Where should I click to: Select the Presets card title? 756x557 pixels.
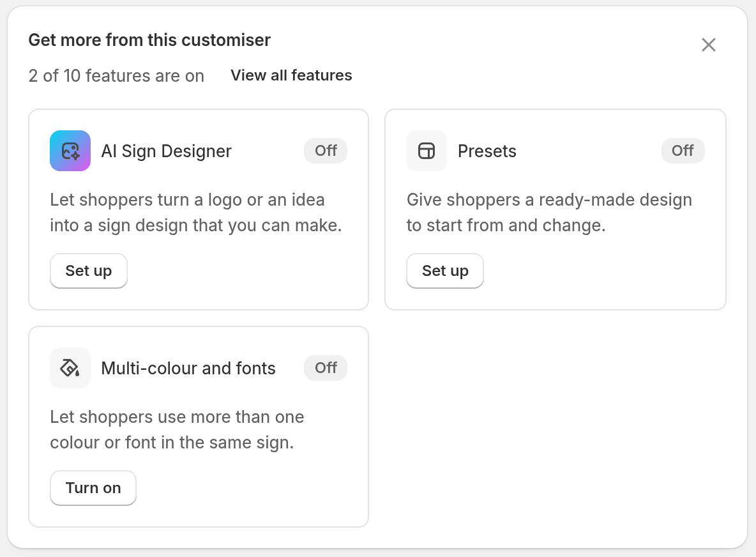pyautogui.click(x=487, y=151)
